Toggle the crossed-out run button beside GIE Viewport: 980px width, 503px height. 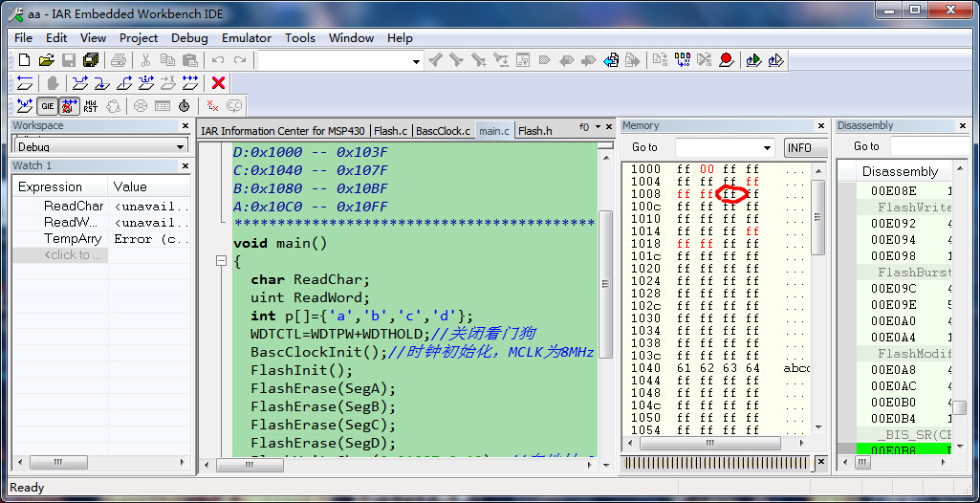[70, 105]
